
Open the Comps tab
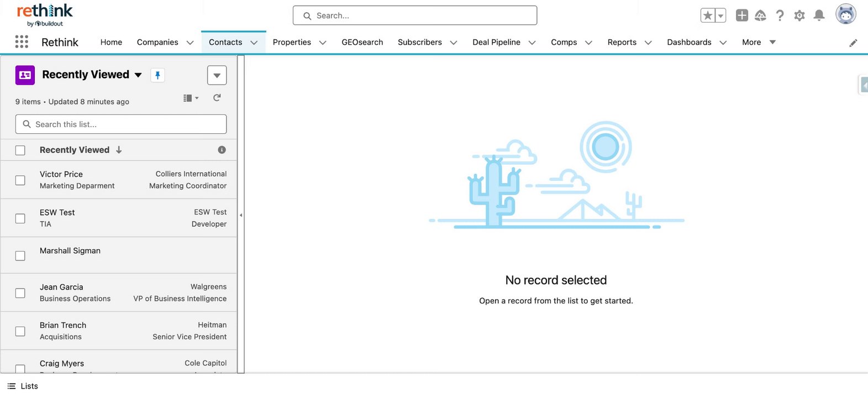pos(564,42)
